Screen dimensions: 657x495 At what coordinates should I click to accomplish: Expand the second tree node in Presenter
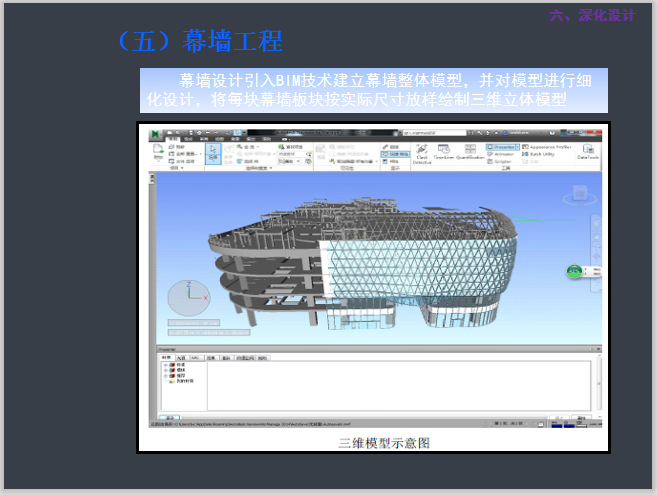coord(163,371)
